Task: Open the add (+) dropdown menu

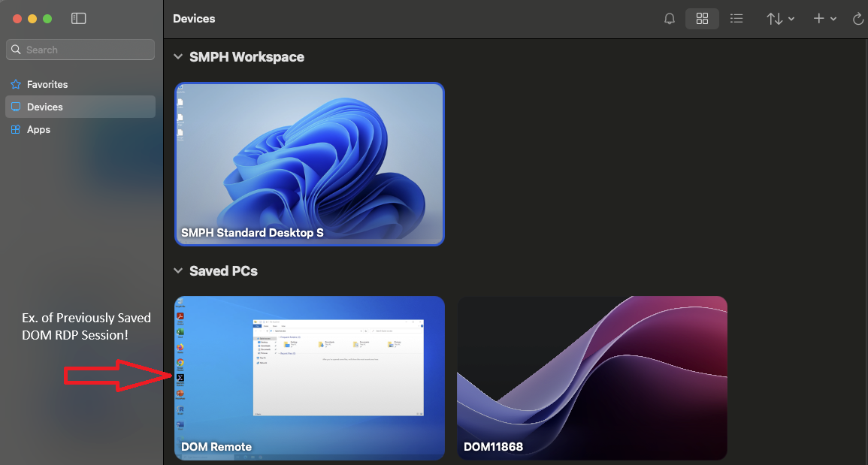Action: pos(824,19)
